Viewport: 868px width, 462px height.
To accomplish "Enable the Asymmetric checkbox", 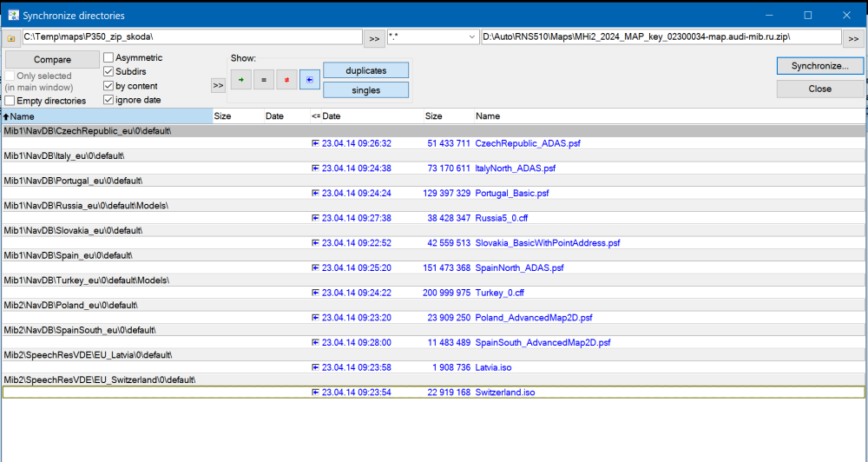I will (x=108, y=57).
